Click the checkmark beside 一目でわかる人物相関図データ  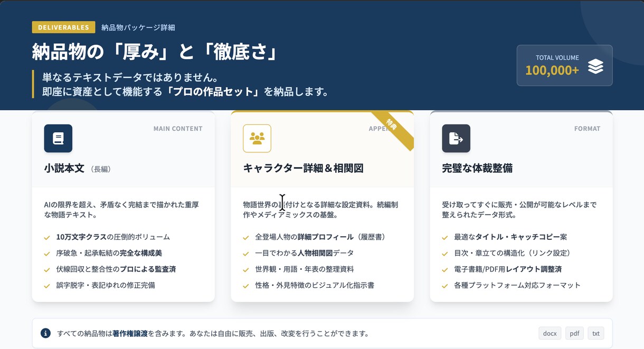click(x=246, y=254)
